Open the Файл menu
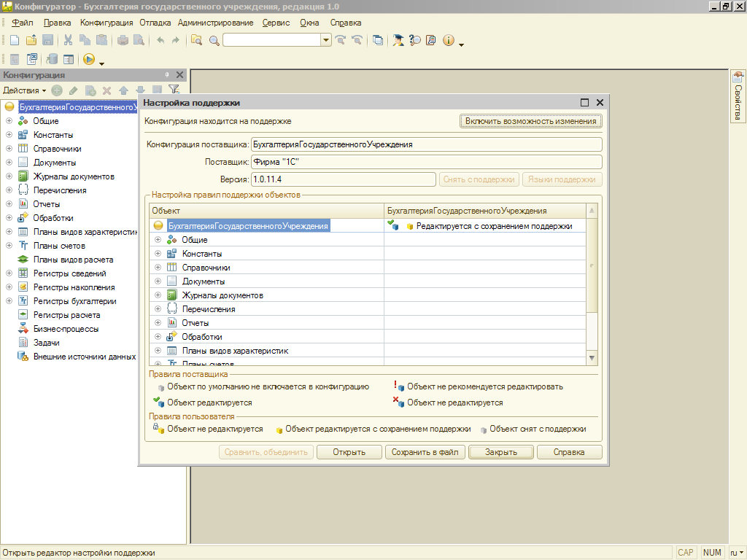 tap(23, 23)
